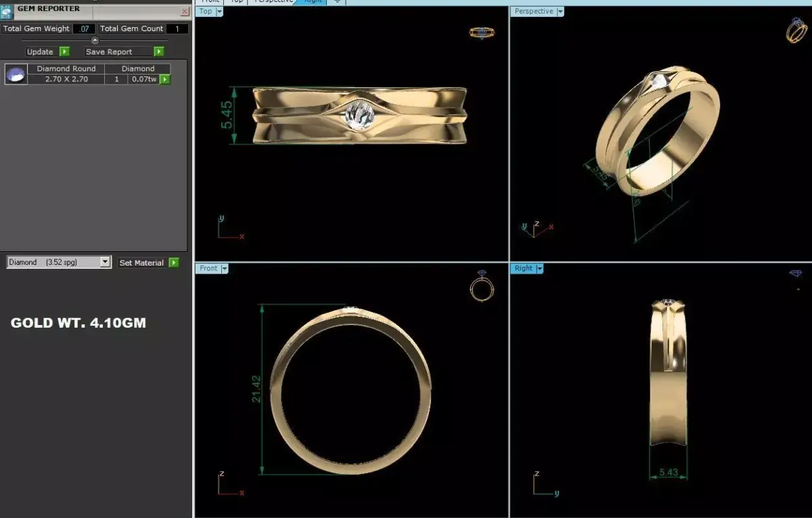Viewport: 812px width, 518px height.
Task: Click the green arrow beside Update
Action: point(64,51)
